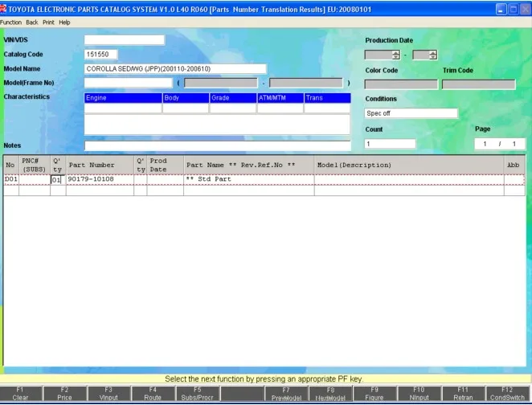The height and width of the screenshot is (405, 532).
Task: Click the Trim Code field
Action: 479,84
